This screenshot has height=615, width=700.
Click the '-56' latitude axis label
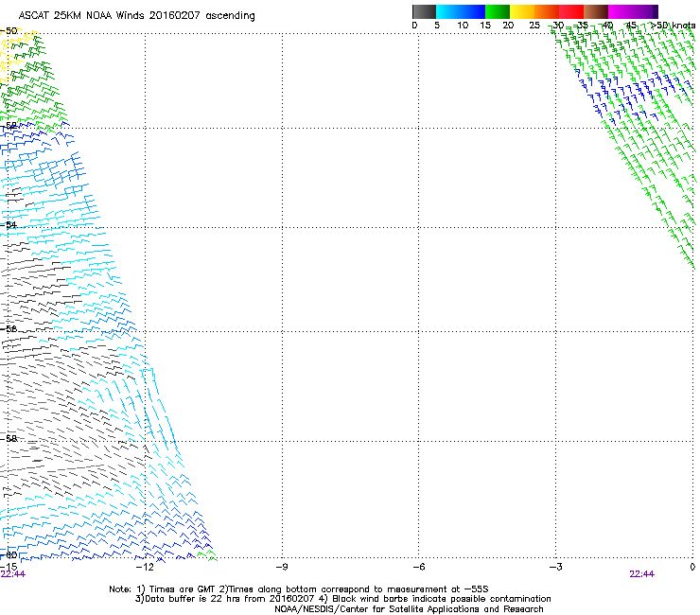point(9,328)
